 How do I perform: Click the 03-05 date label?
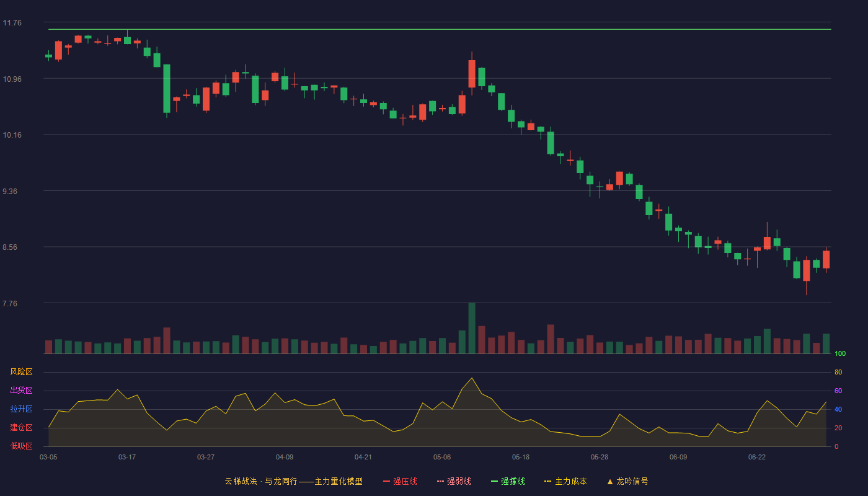48,457
